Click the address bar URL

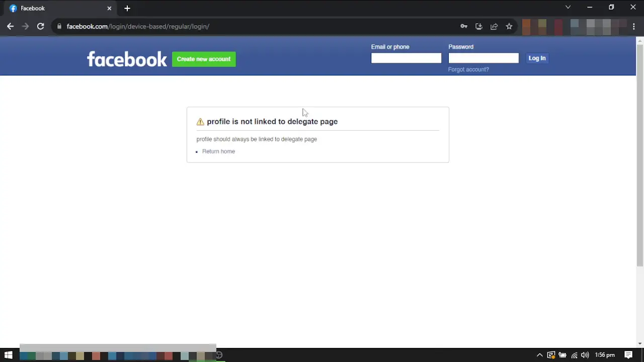[138, 26]
